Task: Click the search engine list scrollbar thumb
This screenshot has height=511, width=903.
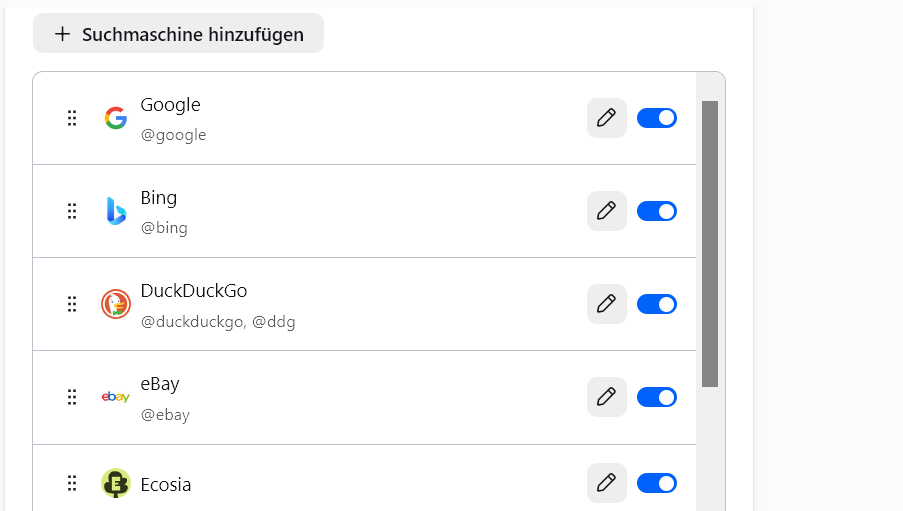Action: 710,244
